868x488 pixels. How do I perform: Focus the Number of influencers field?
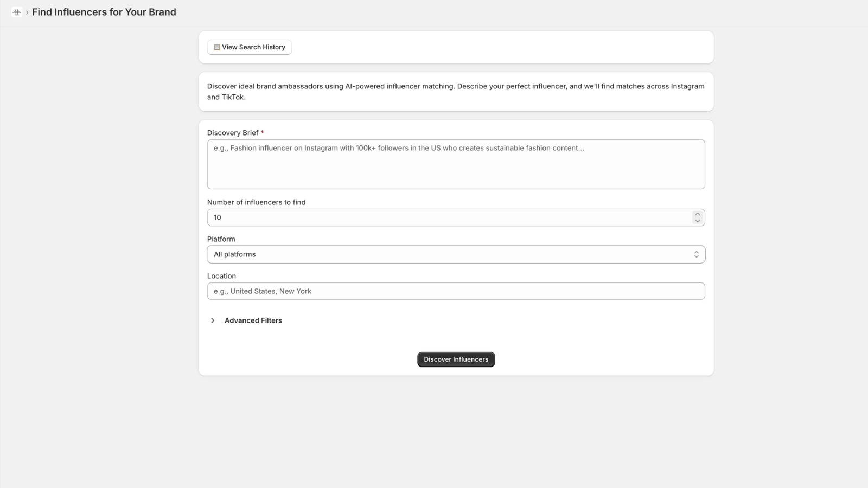point(450,217)
